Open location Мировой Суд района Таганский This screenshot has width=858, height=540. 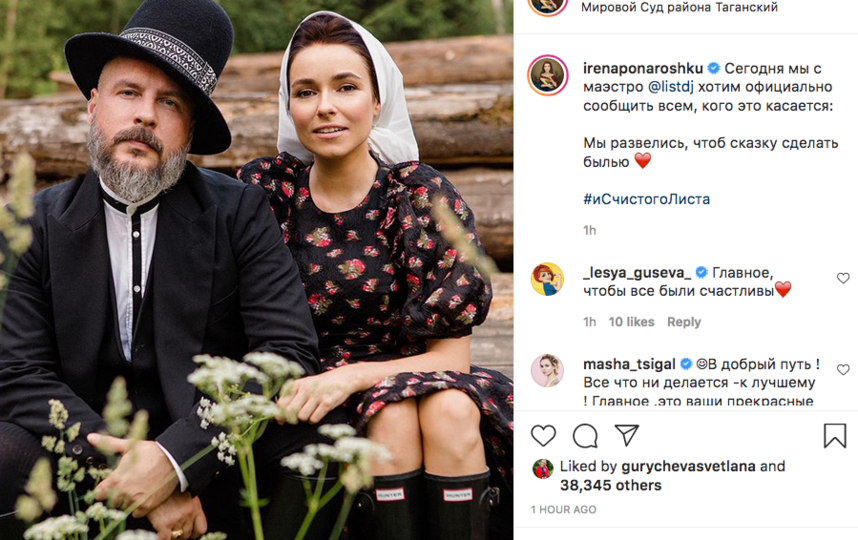click(x=680, y=8)
